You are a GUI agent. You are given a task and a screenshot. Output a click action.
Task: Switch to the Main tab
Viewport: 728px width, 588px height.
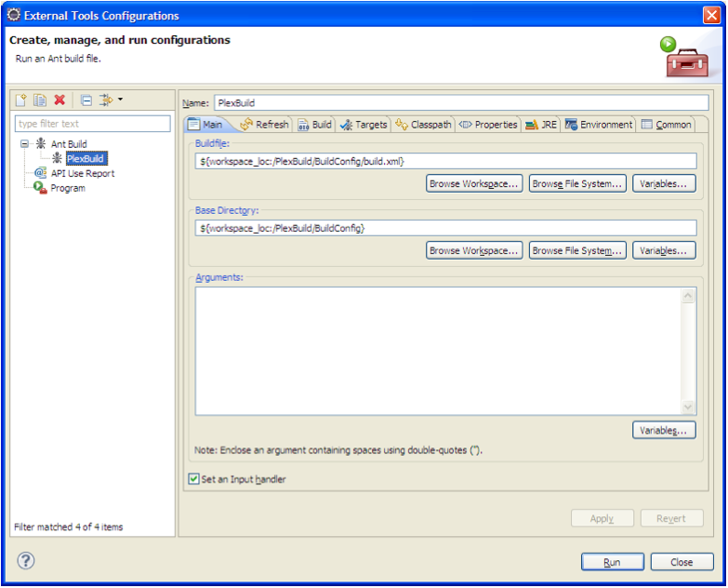(207, 125)
